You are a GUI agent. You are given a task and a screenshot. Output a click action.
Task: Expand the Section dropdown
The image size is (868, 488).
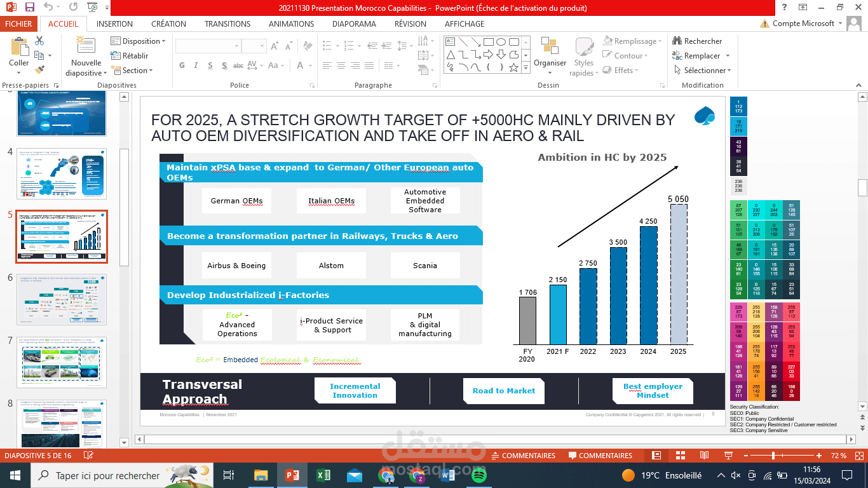tap(132, 71)
